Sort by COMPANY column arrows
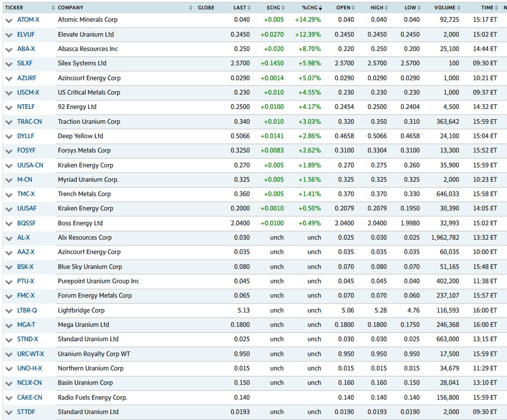507x420 pixels. click(x=191, y=8)
